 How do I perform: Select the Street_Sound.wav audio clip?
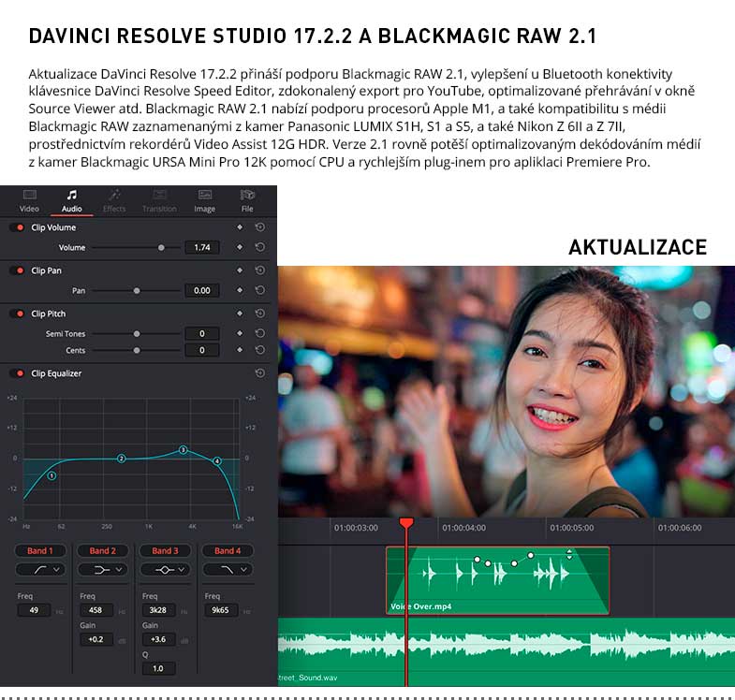tap(507, 651)
